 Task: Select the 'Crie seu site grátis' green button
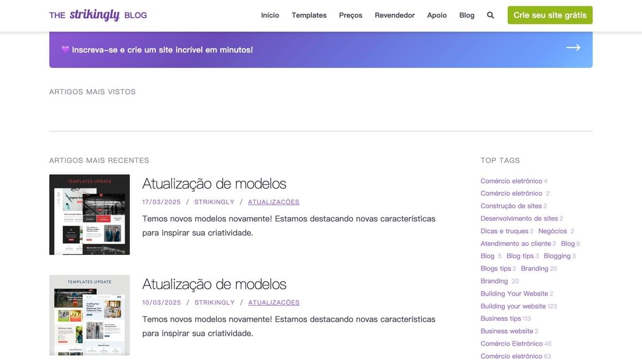click(x=549, y=15)
